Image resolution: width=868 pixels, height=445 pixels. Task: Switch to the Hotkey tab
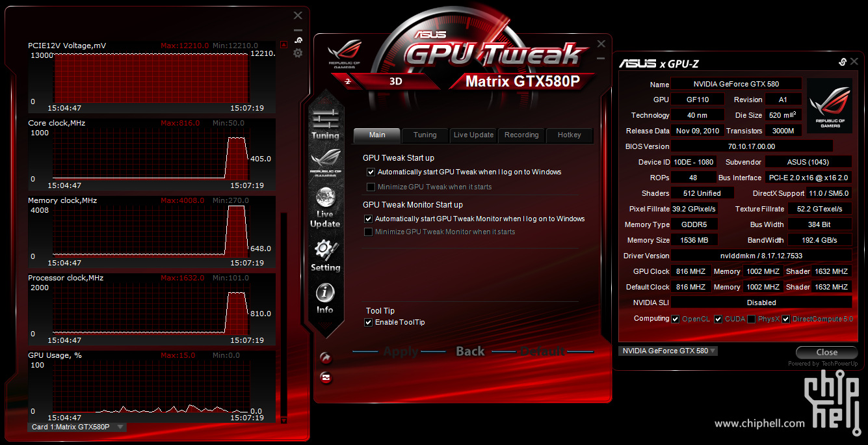pyautogui.click(x=570, y=135)
